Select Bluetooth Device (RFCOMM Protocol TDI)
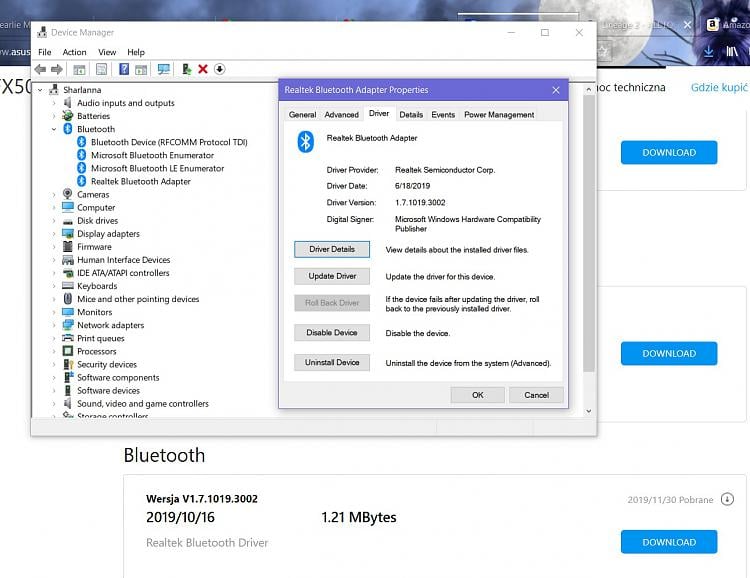 [169, 142]
